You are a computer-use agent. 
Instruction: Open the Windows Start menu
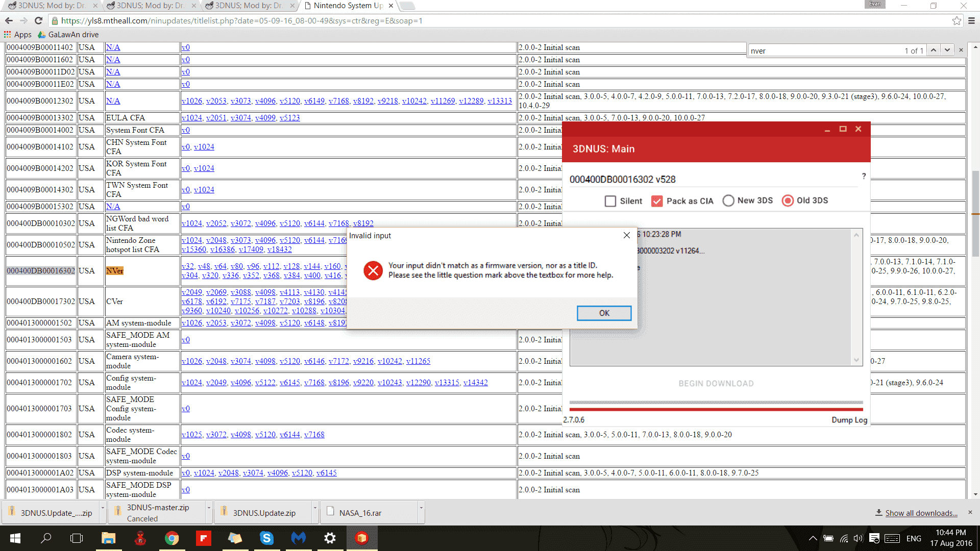pyautogui.click(x=15, y=538)
